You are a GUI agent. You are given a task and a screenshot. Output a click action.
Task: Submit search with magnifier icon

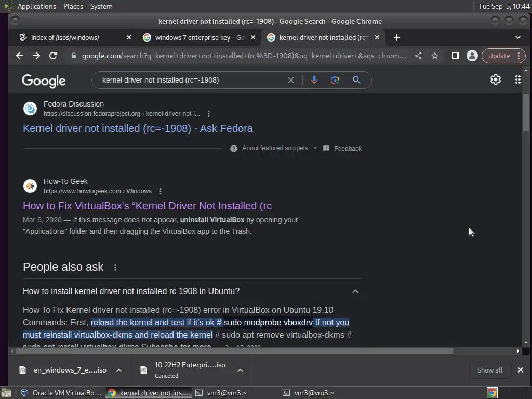coord(356,80)
